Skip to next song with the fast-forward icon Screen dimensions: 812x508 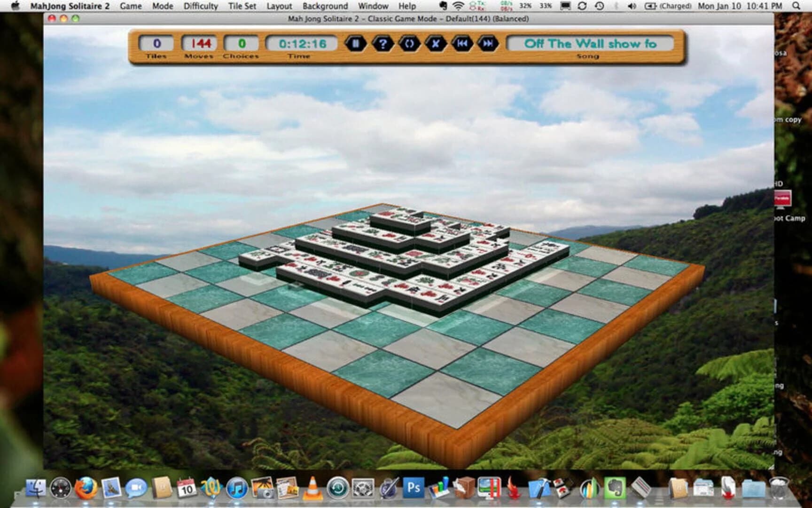(489, 44)
